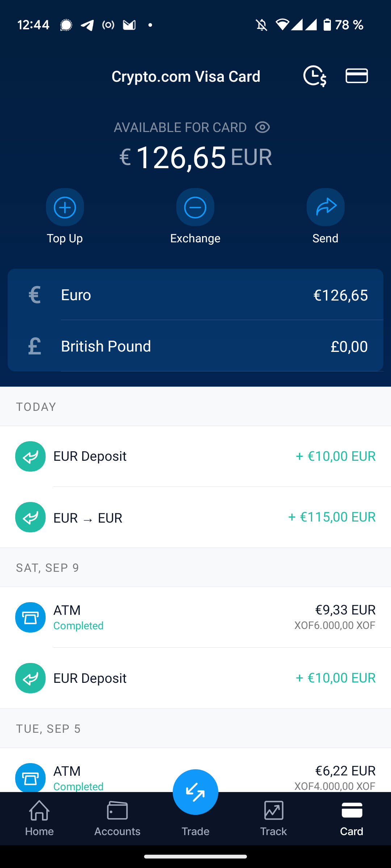Open today's €10,00 EUR Deposit transaction
The image size is (391, 868).
tap(195, 456)
